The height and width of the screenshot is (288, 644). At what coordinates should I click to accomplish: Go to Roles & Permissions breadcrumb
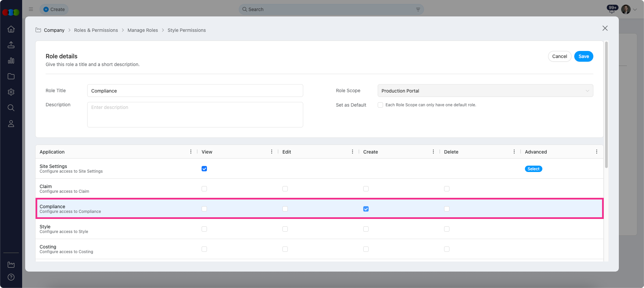point(96,30)
